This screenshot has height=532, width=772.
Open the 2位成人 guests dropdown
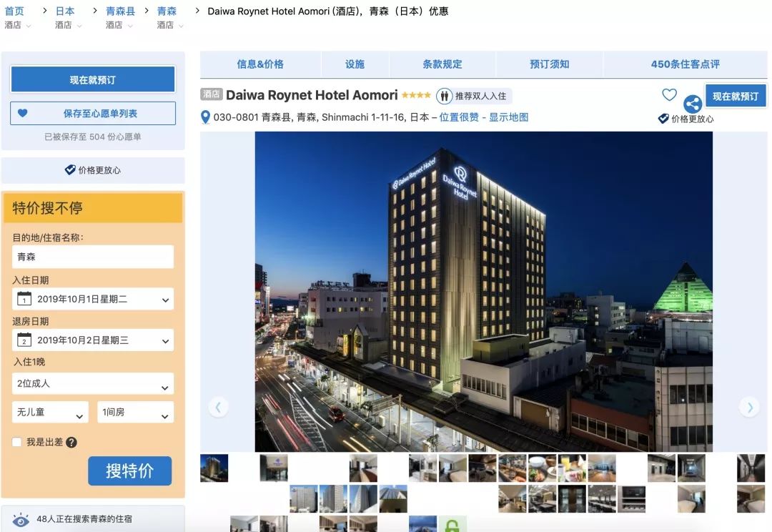coord(93,384)
